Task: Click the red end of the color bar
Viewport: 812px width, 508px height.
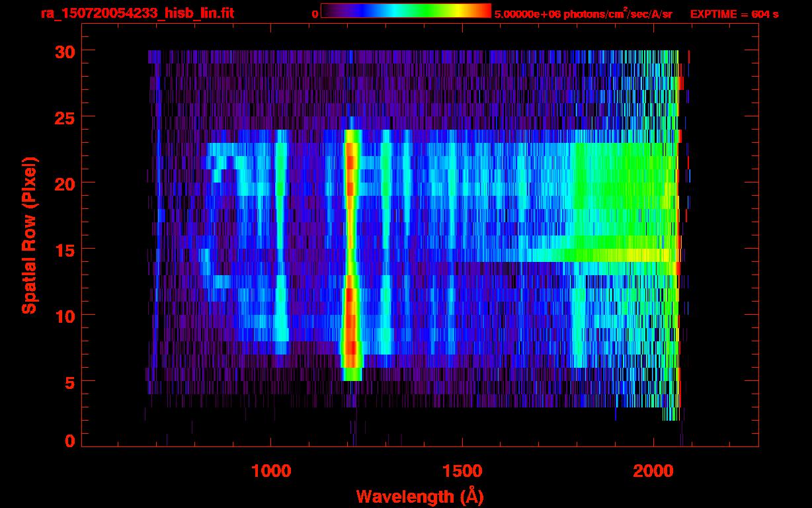Action: (484, 11)
